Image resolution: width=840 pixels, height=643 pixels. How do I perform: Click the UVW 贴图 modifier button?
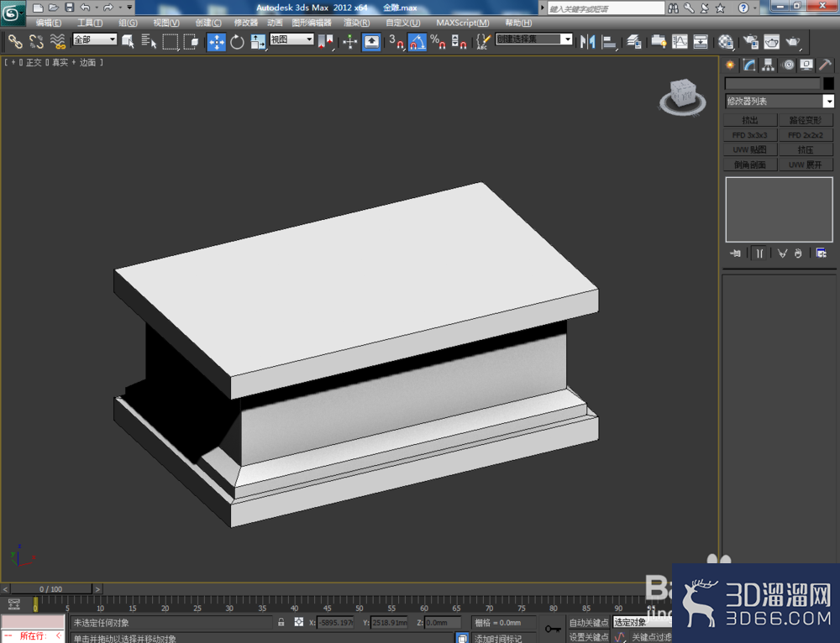[x=750, y=149]
